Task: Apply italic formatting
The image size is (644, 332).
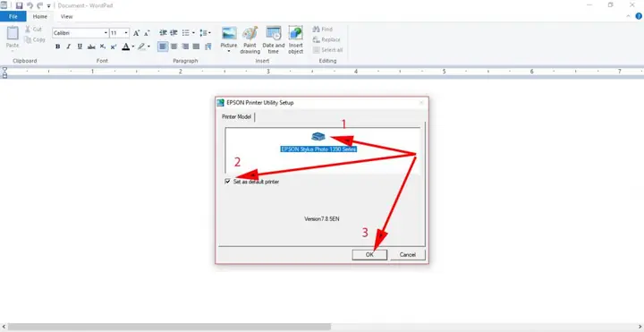Action: tap(69, 47)
